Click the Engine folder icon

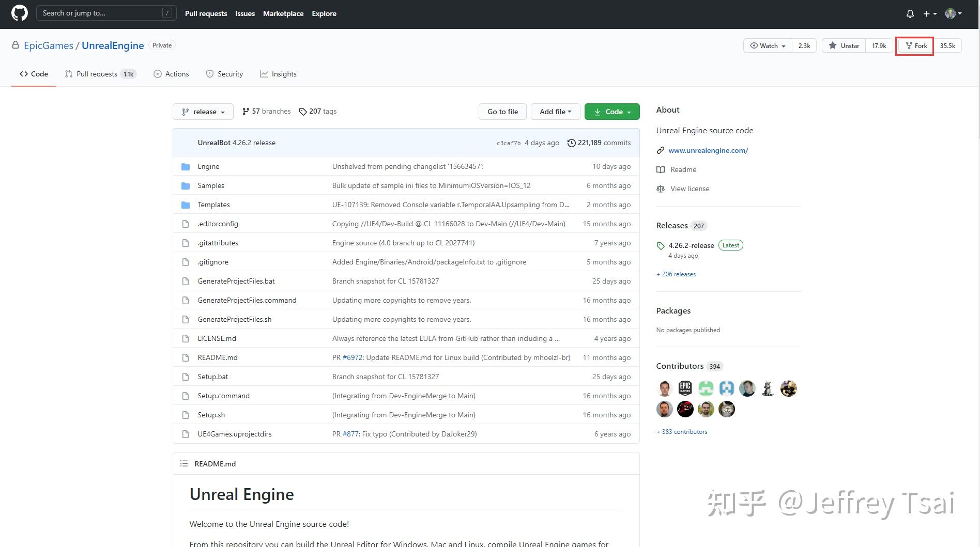[x=186, y=166]
